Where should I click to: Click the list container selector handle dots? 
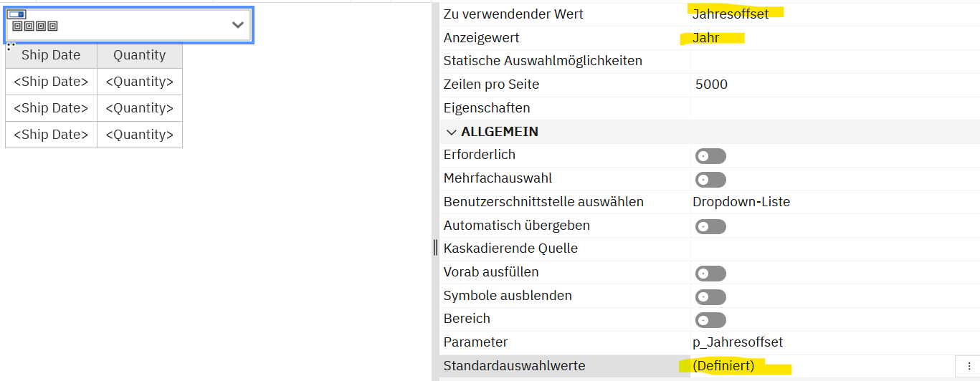tap(11, 47)
